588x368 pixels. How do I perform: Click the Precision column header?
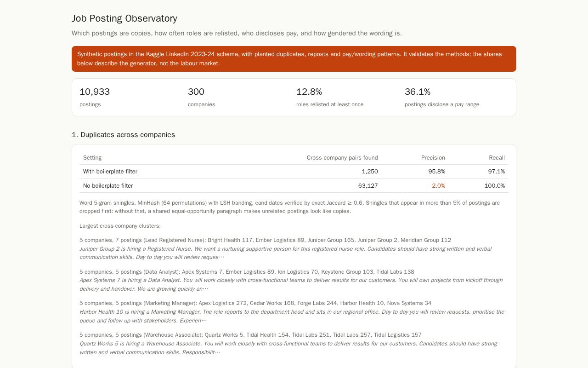click(x=433, y=158)
